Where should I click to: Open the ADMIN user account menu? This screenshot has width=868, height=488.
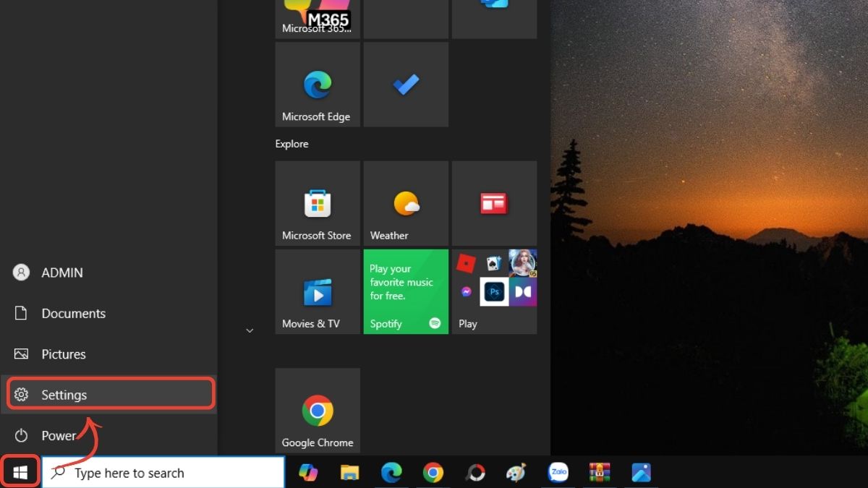[x=109, y=273]
